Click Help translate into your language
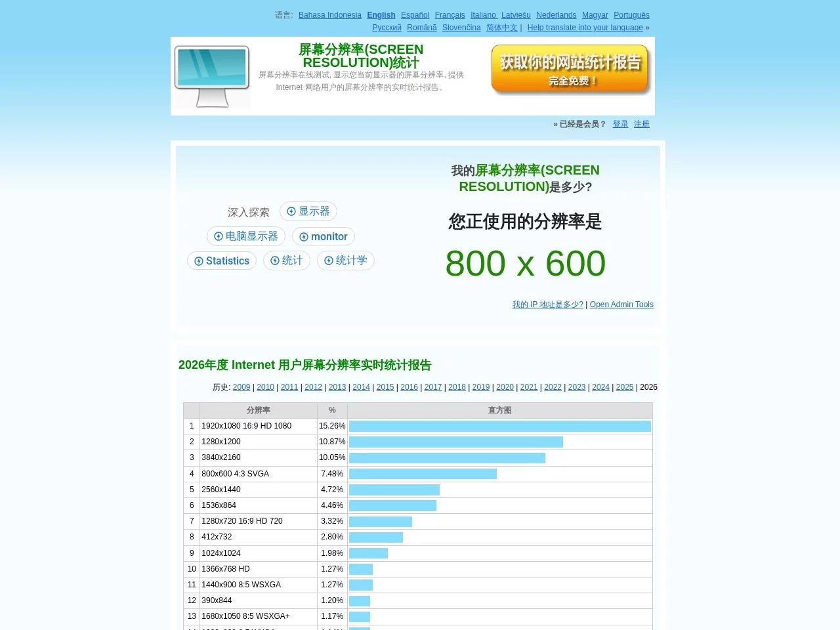This screenshot has width=840, height=630. point(585,28)
